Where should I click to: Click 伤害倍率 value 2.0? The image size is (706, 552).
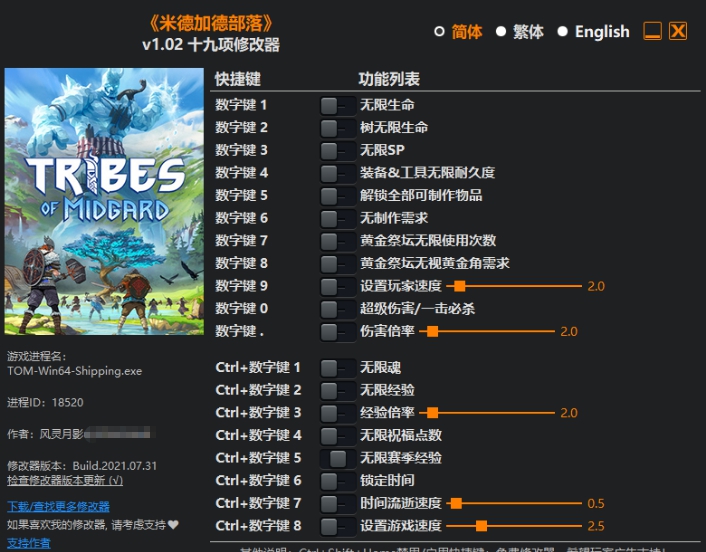pos(569,332)
